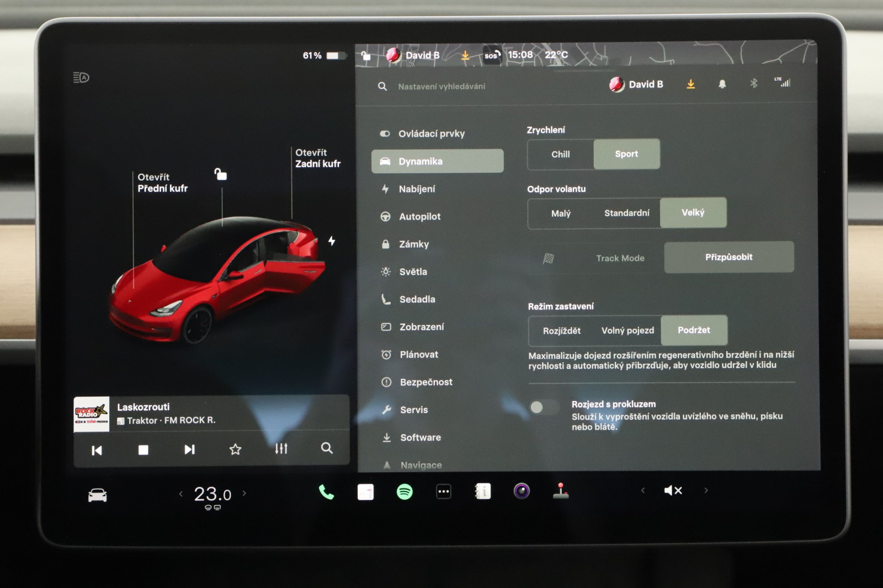Viewport: 883px width, 588px height.
Task: Select Chill acceleration mode
Action: tap(560, 154)
